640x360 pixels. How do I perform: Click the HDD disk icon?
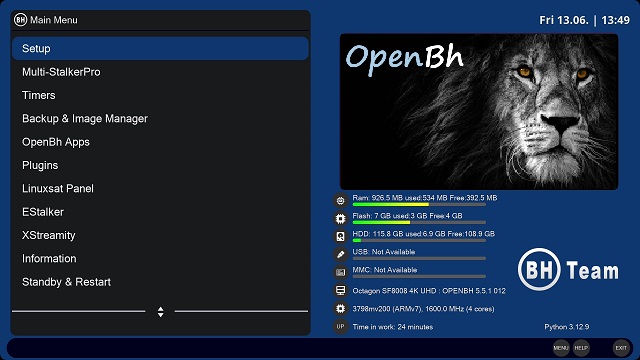pos(340,236)
